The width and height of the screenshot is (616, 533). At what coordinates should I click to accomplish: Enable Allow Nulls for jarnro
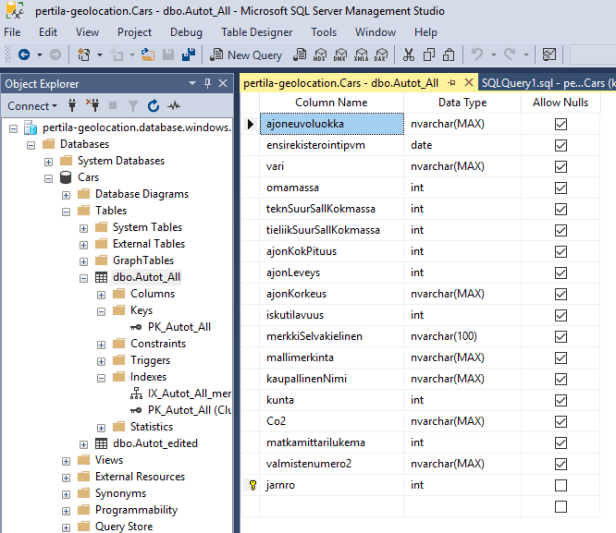[x=561, y=485]
